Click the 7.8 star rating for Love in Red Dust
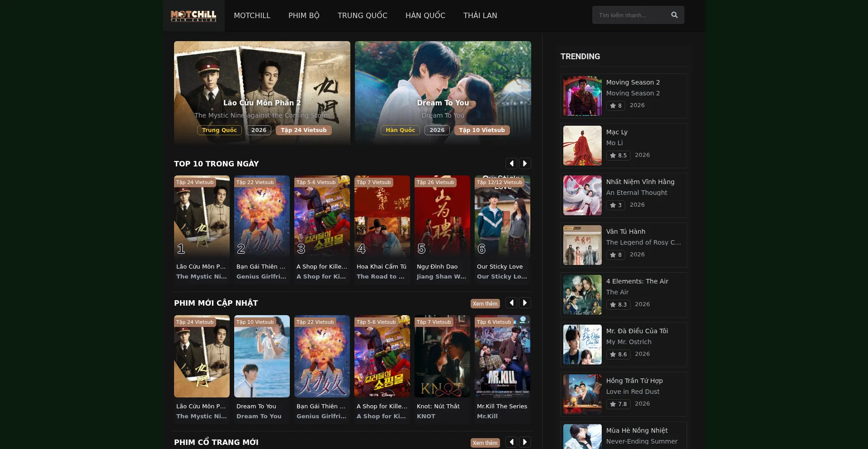The height and width of the screenshot is (449, 868). [x=618, y=404]
